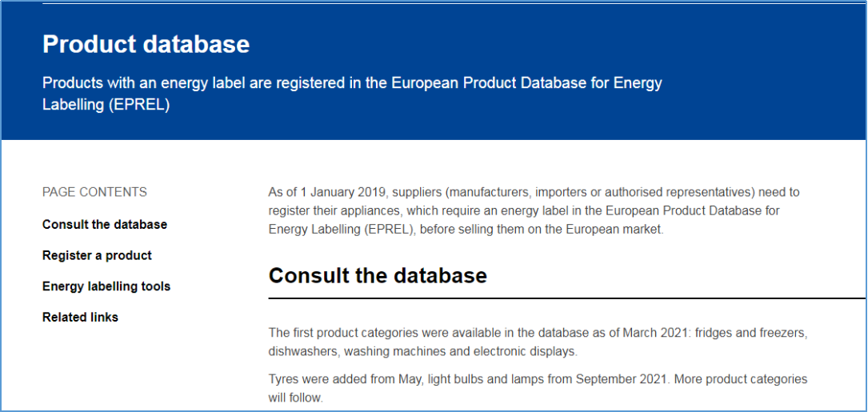The width and height of the screenshot is (868, 412).
Task: Click the banner subtitle about energy label products
Action: [x=352, y=83]
